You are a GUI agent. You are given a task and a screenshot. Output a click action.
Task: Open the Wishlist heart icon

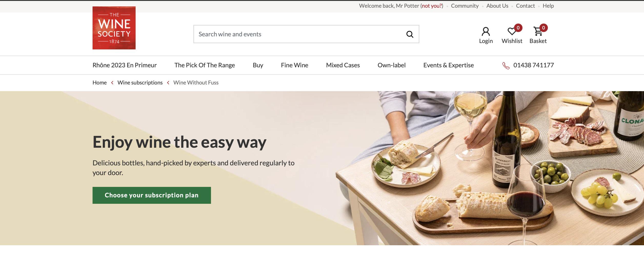coord(512,31)
